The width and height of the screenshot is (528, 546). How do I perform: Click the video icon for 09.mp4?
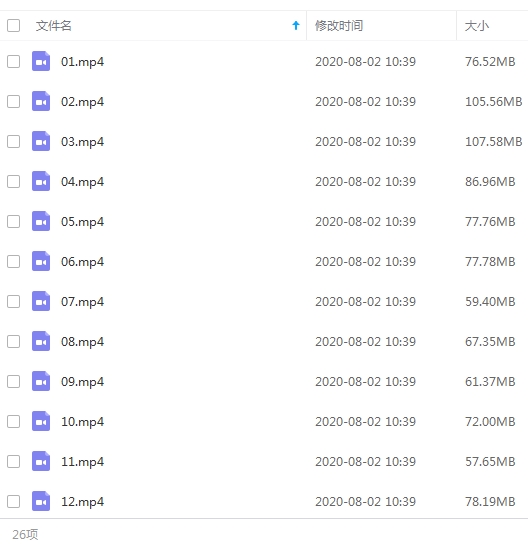[x=41, y=381]
